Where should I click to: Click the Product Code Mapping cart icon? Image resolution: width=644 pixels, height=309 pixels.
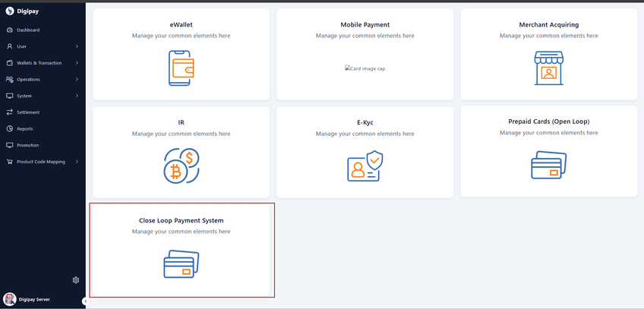coord(10,162)
